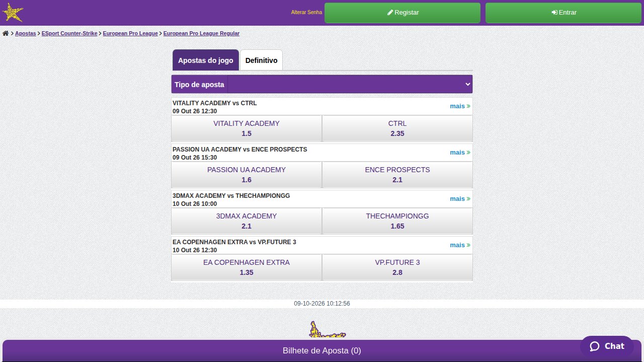Bet on CTRL at 2.35
Image resolution: width=644 pixels, height=362 pixels.
click(x=397, y=128)
